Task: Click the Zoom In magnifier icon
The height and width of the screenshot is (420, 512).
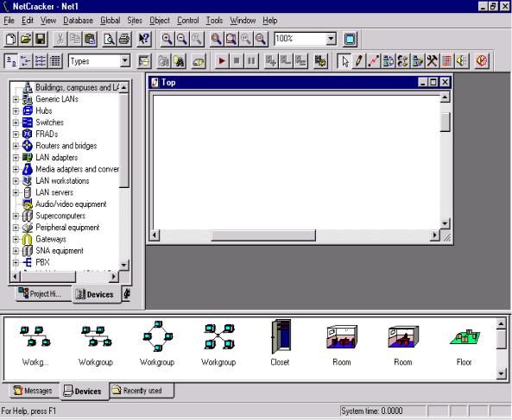Action: click(x=167, y=39)
